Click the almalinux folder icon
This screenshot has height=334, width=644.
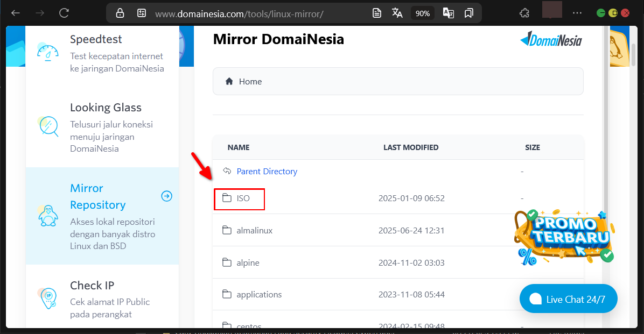point(227,230)
